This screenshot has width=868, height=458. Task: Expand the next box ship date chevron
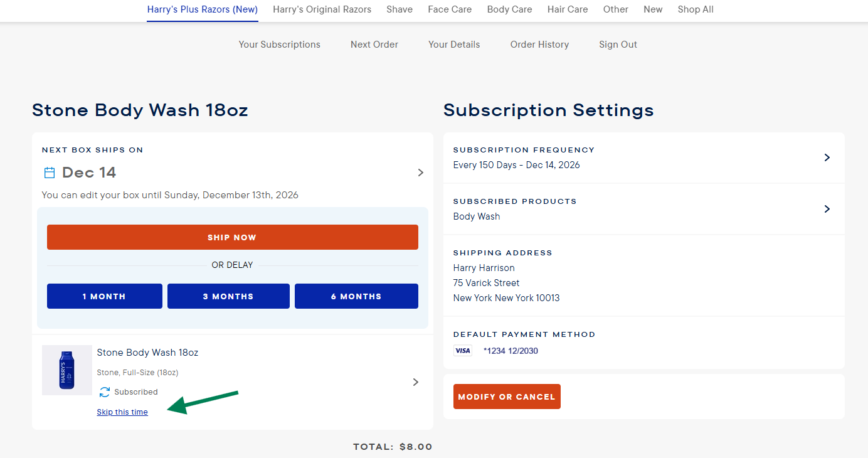pyautogui.click(x=420, y=173)
